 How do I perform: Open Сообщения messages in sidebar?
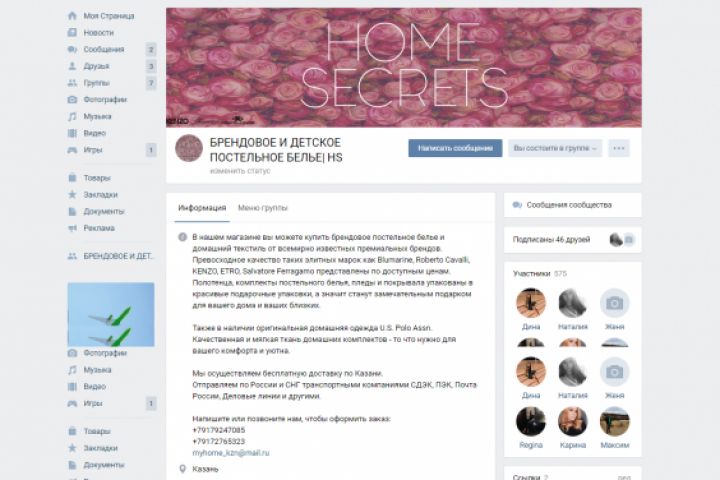click(104, 49)
